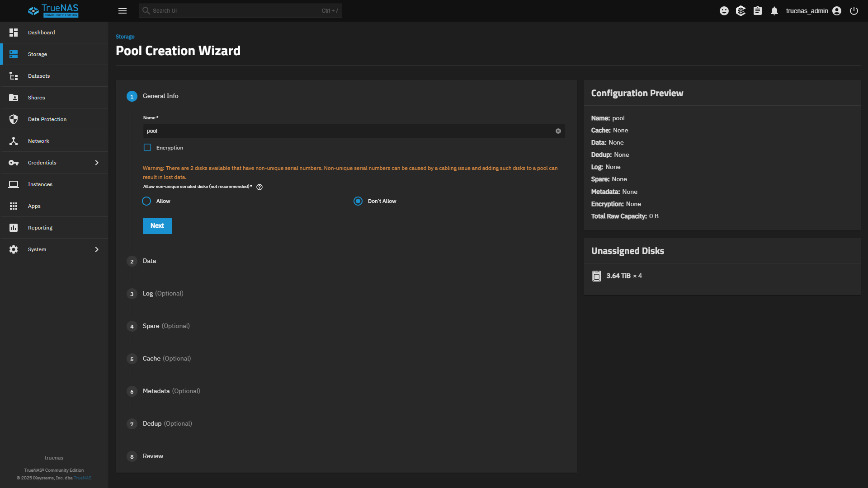Expand the Data wizard step
This screenshot has width=868, height=488.
click(x=149, y=261)
